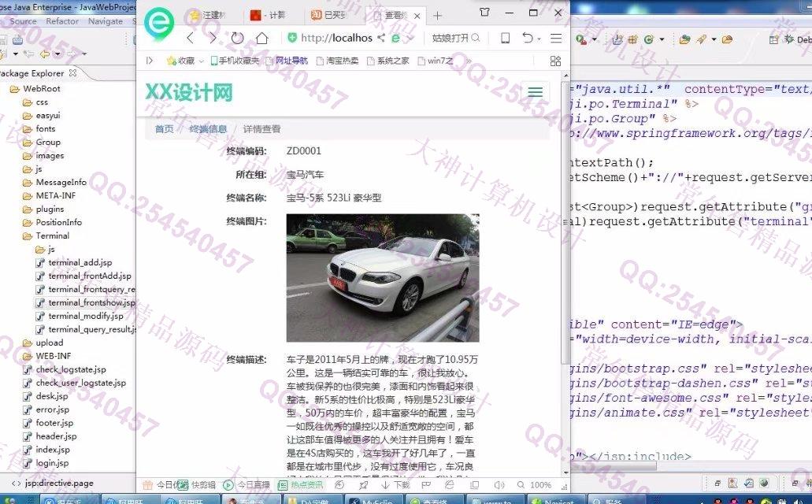Click the 100% zoom control
The height and width of the screenshot is (504, 812).
[535, 485]
